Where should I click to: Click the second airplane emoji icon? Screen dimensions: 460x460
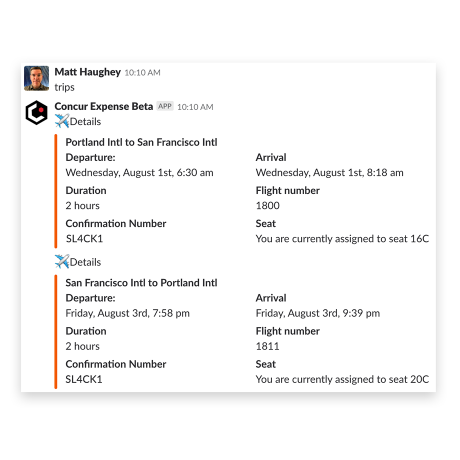pos(62,262)
